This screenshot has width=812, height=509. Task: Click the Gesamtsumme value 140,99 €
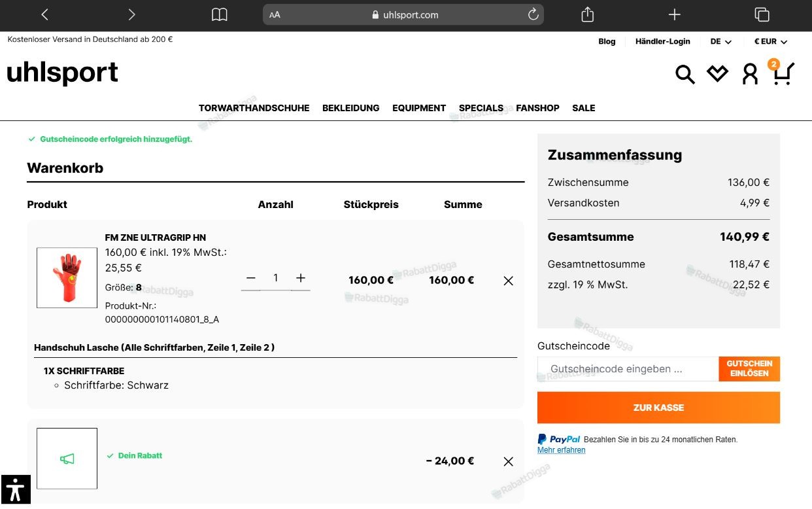tap(745, 237)
